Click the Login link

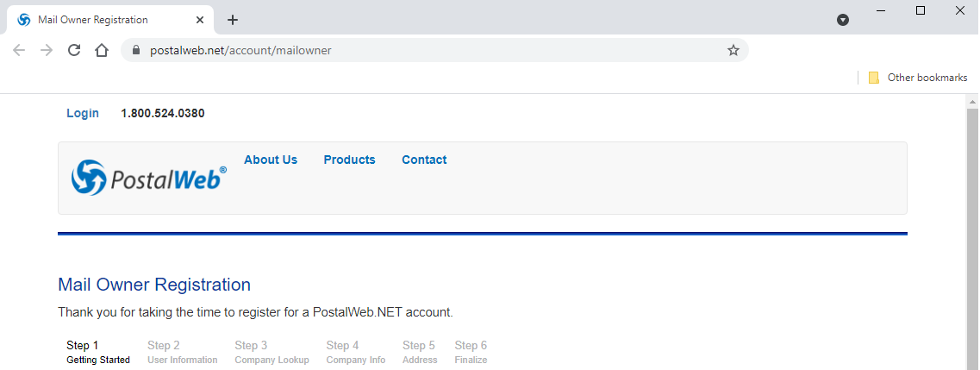pos(83,113)
